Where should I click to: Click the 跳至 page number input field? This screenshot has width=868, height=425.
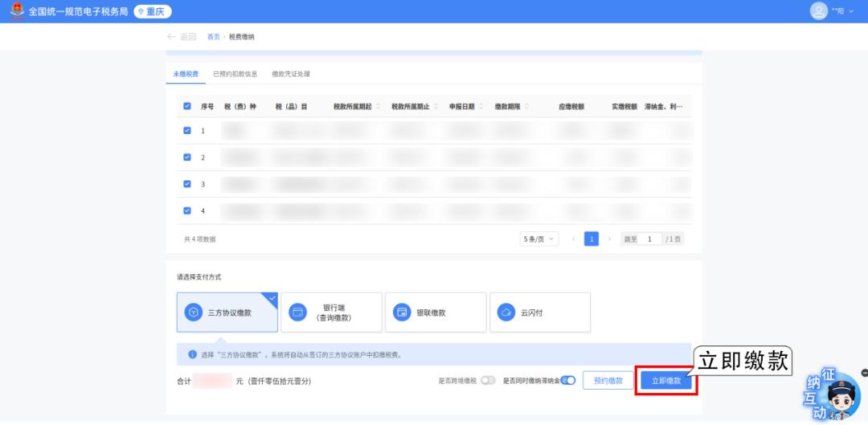pyautogui.click(x=649, y=239)
